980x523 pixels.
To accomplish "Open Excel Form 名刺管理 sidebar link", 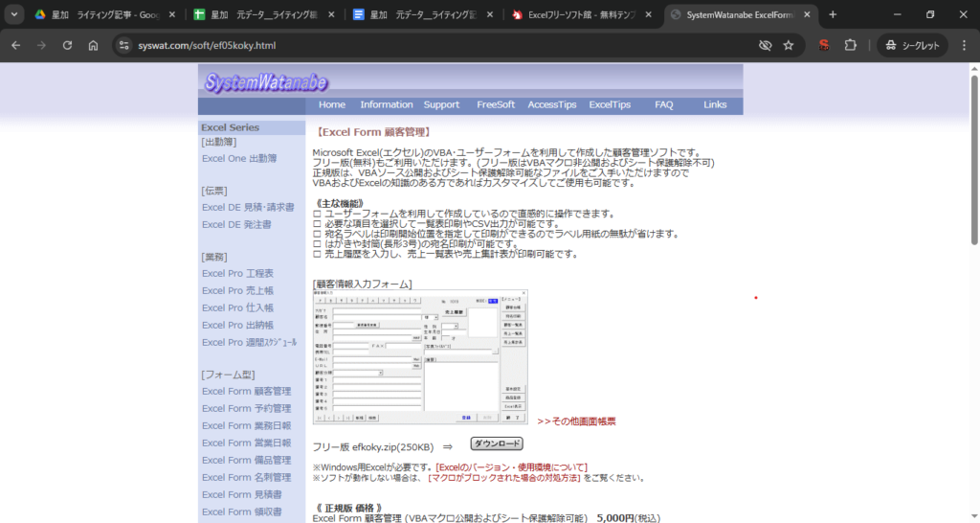I will 246,477.
